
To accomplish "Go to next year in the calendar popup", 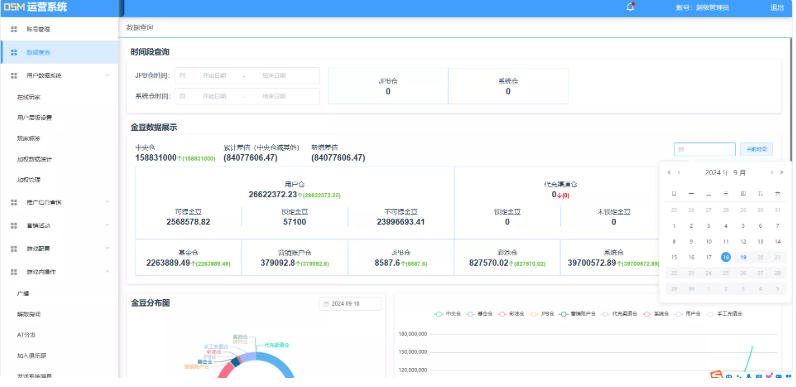I will click(782, 173).
